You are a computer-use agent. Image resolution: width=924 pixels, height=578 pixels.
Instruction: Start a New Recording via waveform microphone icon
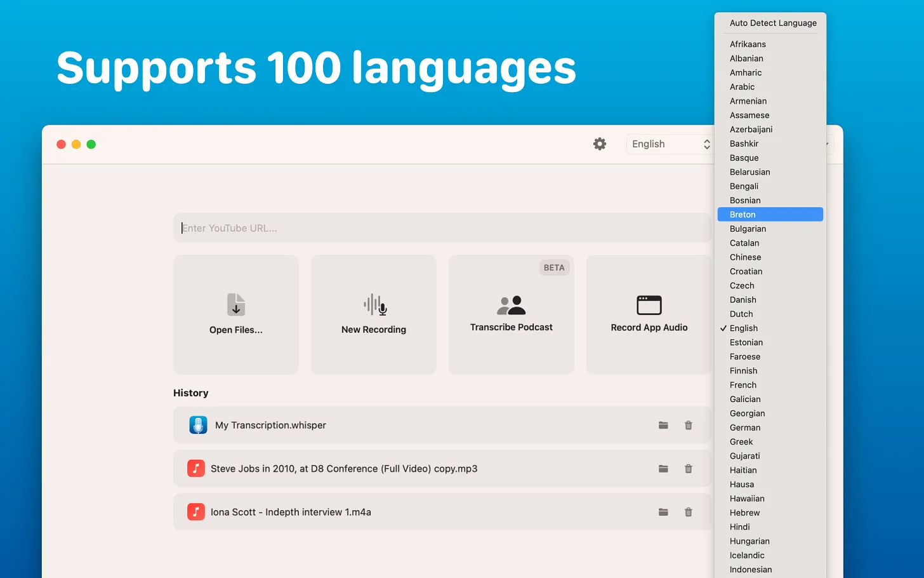375,305
